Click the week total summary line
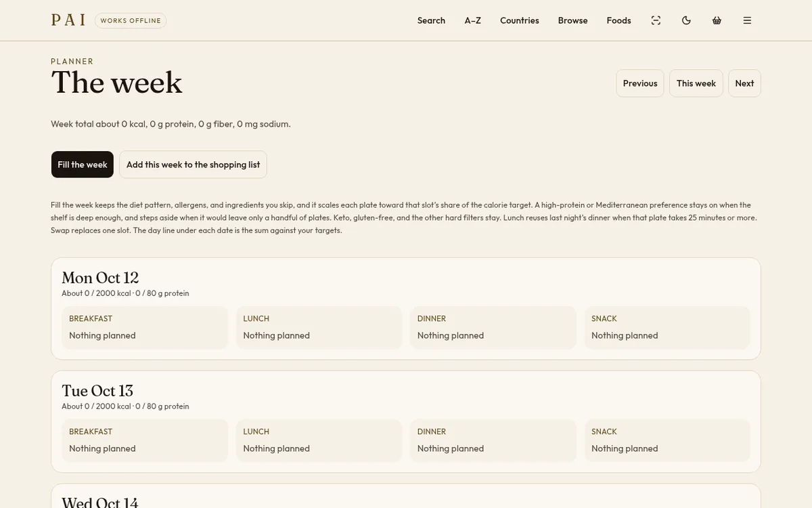Image resolution: width=812 pixels, height=508 pixels. coord(171,124)
